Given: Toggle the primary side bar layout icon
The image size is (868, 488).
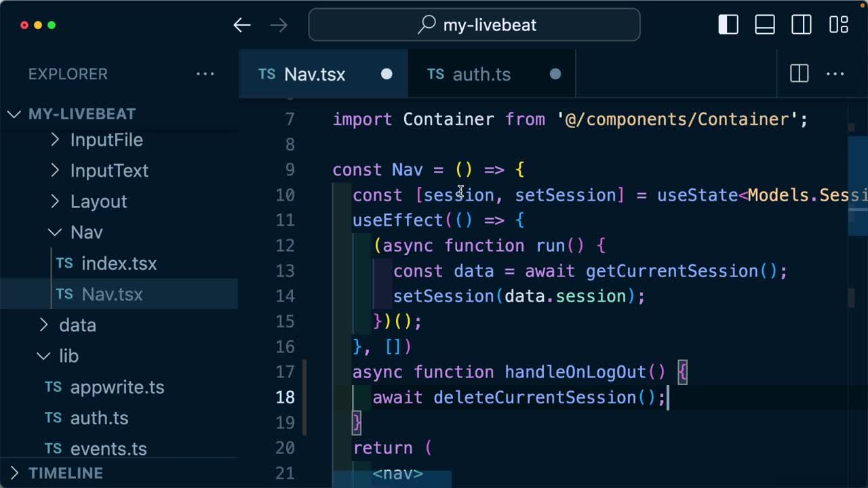Looking at the screenshot, I should [x=728, y=25].
